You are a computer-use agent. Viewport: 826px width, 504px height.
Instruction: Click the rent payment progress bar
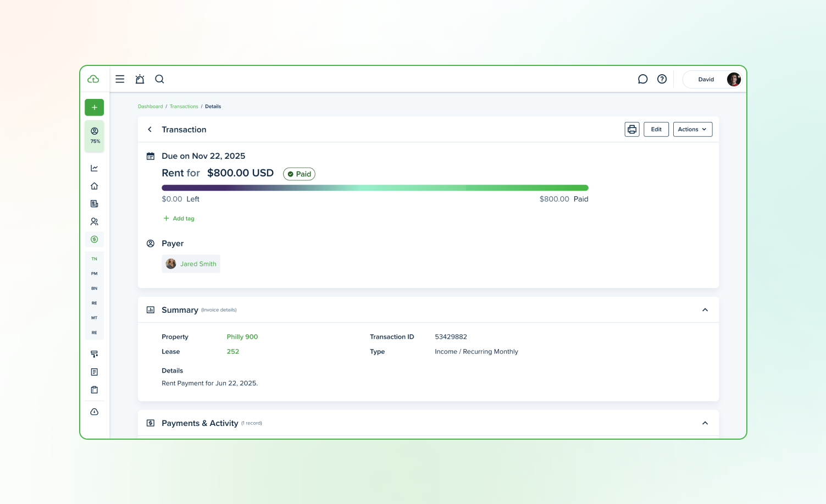(x=375, y=188)
